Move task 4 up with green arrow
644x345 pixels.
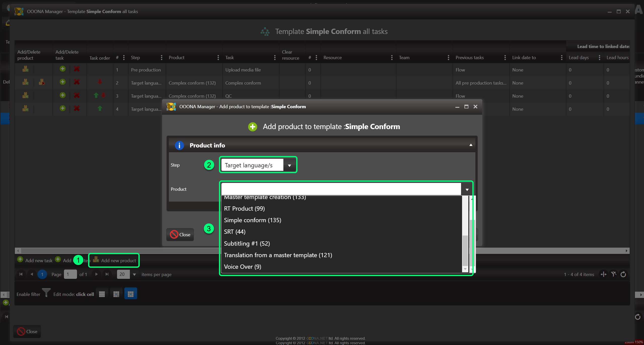click(100, 108)
